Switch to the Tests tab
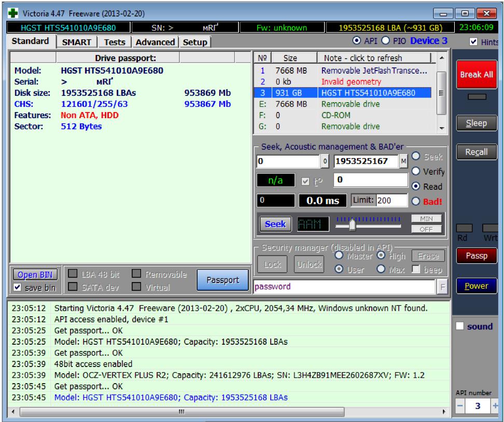 click(115, 42)
